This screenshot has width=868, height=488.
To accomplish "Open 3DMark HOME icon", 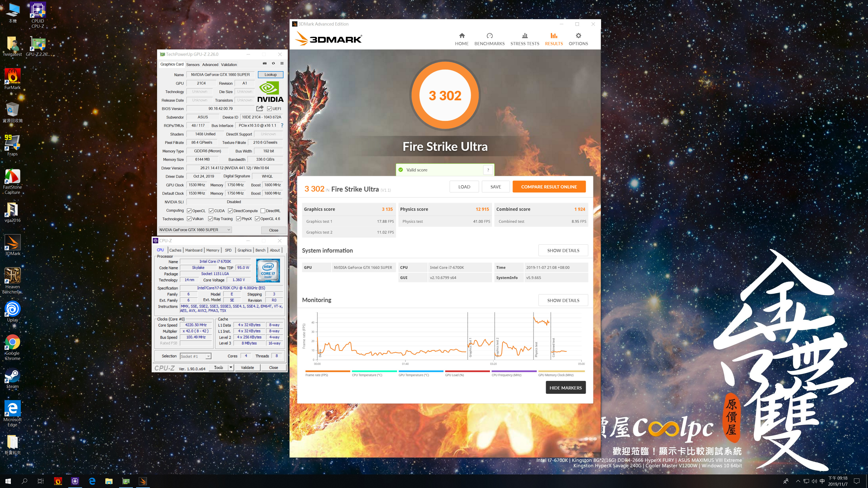I will point(462,36).
